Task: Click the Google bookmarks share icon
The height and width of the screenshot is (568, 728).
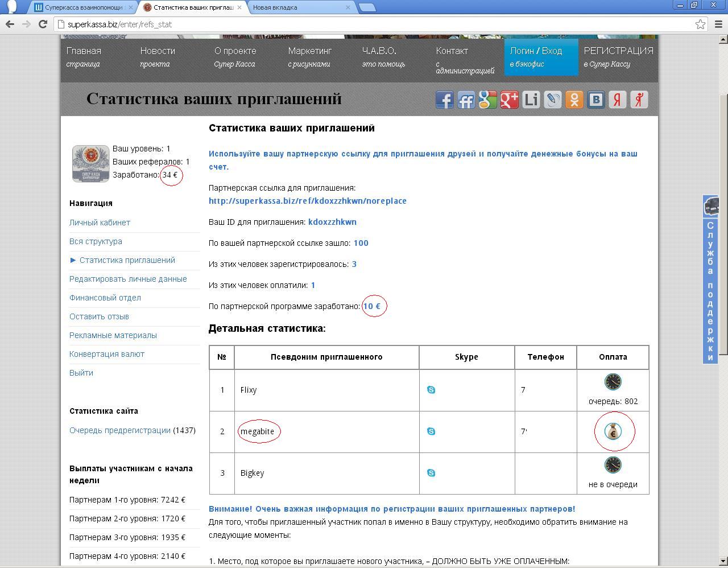Action: pos(487,100)
